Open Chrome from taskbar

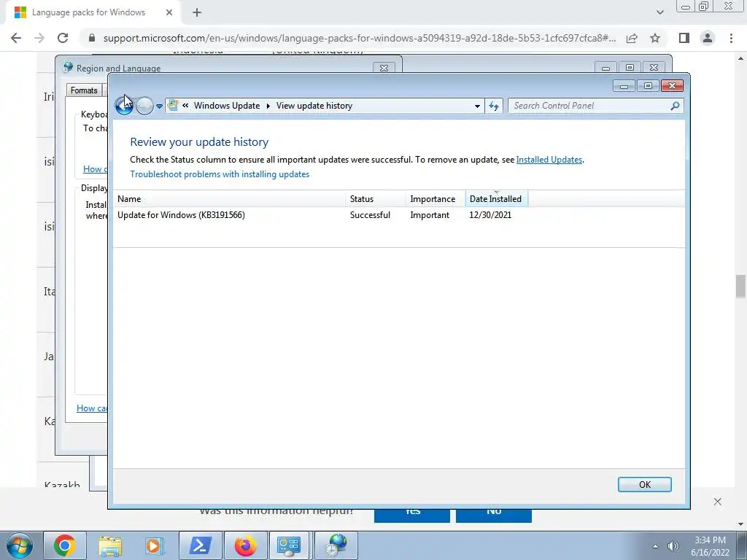click(65, 545)
